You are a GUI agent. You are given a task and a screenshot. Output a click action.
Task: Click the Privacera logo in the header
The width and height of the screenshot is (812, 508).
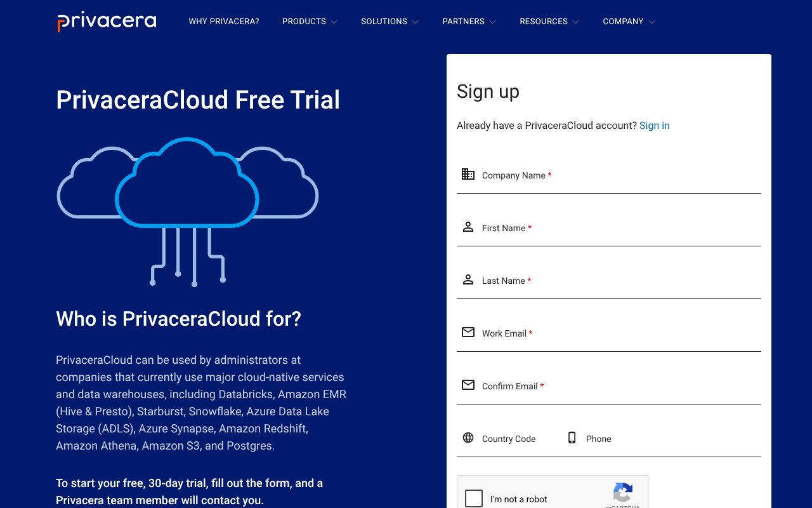pos(106,21)
